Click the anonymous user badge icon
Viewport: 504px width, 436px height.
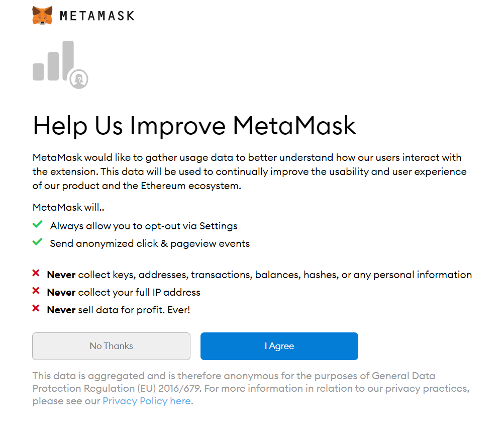tap(79, 79)
